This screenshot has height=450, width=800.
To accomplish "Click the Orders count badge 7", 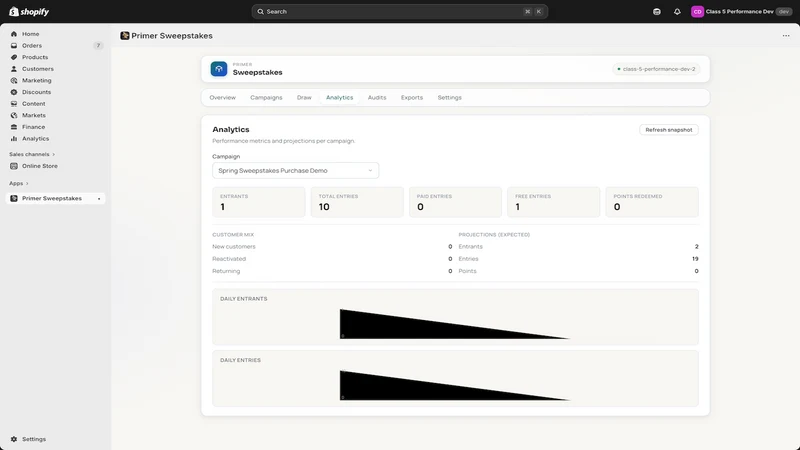I will tap(98, 45).
